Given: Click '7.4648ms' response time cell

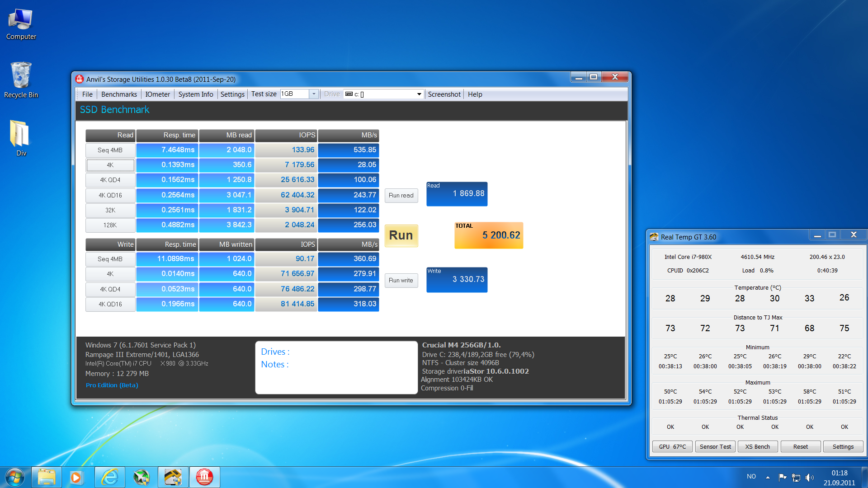Looking at the screenshot, I should (x=167, y=150).
